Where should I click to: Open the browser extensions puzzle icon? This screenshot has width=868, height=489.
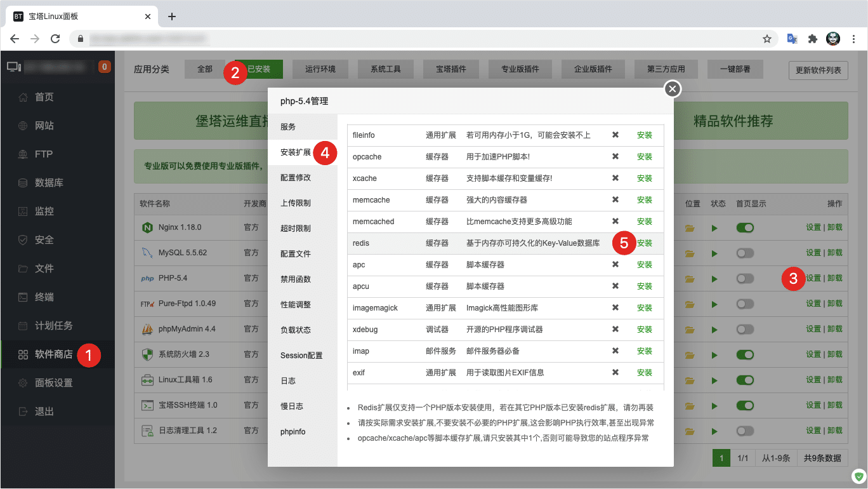point(813,39)
